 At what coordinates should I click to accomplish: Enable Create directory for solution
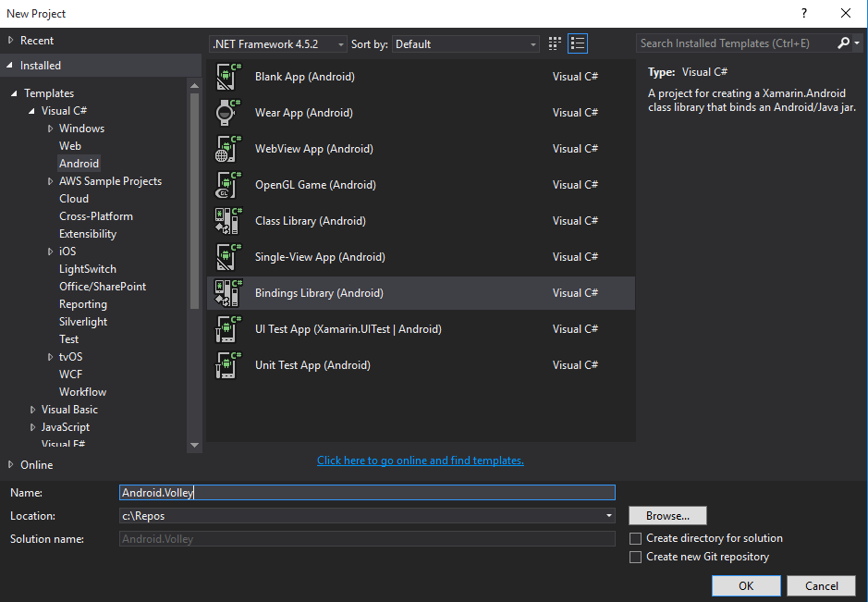coord(636,537)
